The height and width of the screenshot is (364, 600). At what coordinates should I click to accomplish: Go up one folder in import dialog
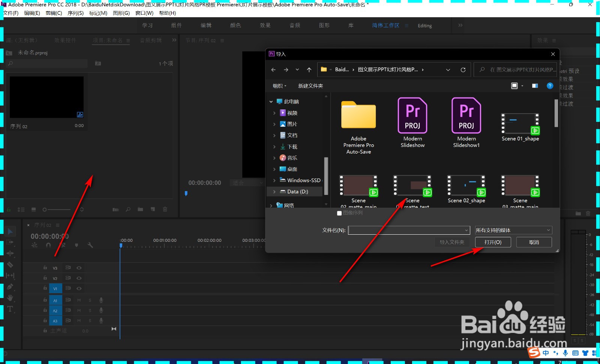coord(309,70)
